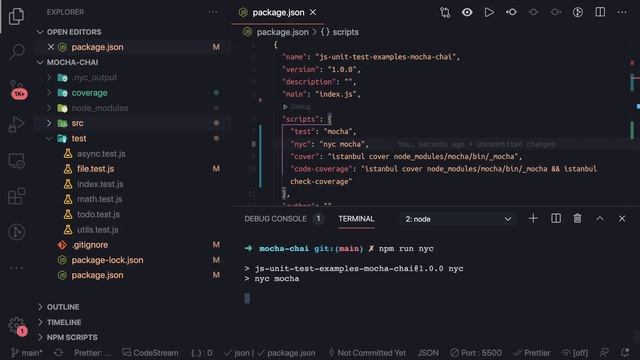
Task: Open the git graph activity icon
Action: 17,232
